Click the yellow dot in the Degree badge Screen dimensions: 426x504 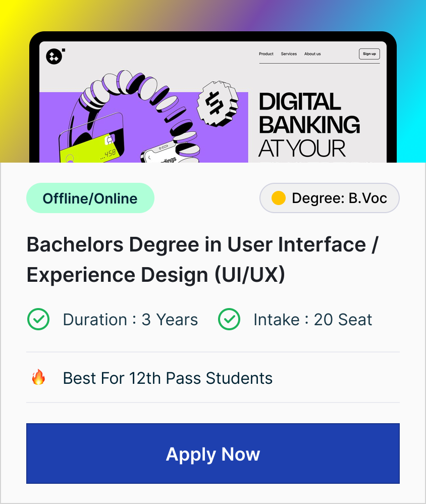click(278, 198)
